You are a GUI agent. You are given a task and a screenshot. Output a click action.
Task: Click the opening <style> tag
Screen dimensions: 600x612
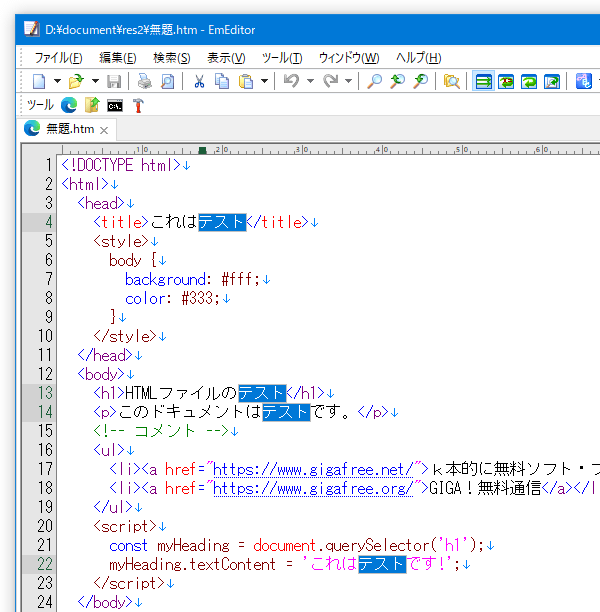pyautogui.click(x=121, y=241)
